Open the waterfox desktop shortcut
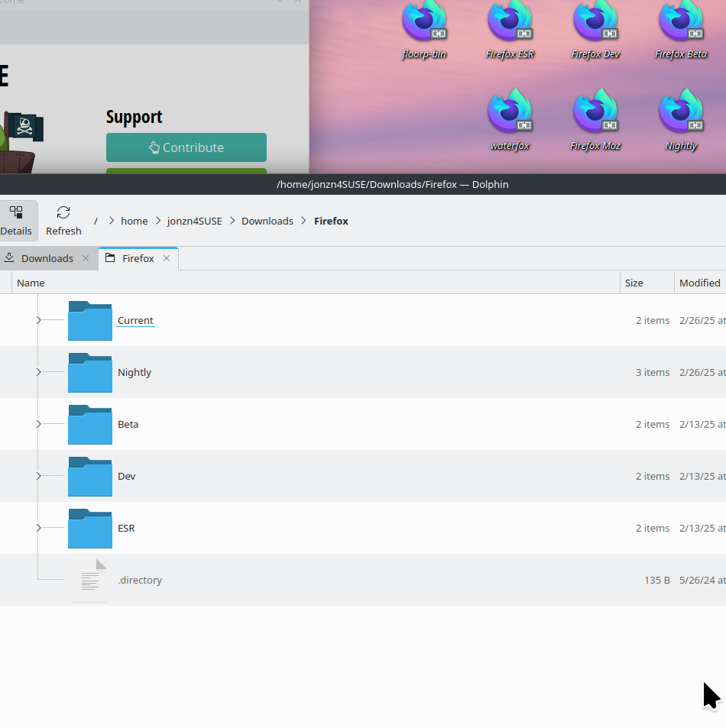Viewport: 726px width, 728px height. pos(510,115)
